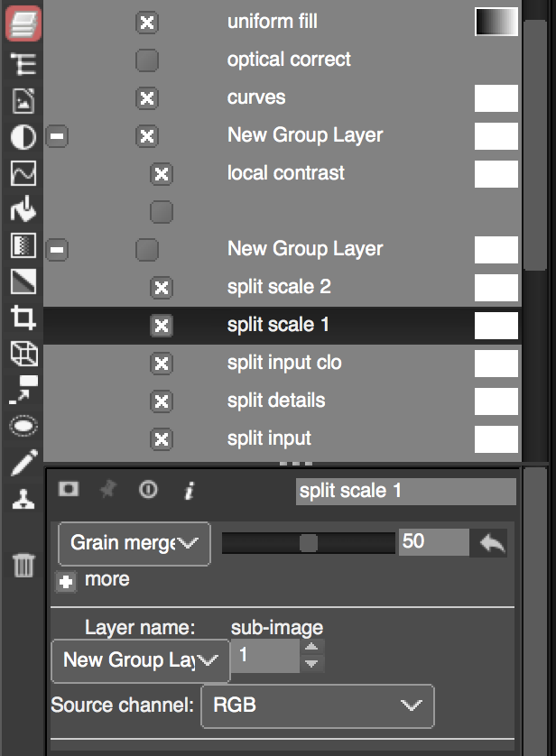
Task: Click the pin icon above the blend settings
Action: pos(108,490)
